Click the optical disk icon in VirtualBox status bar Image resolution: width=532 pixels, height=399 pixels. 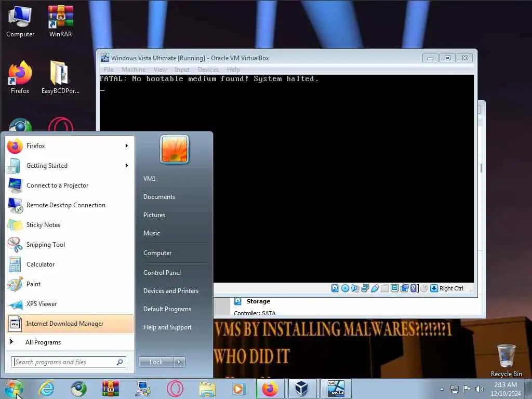tap(345, 288)
